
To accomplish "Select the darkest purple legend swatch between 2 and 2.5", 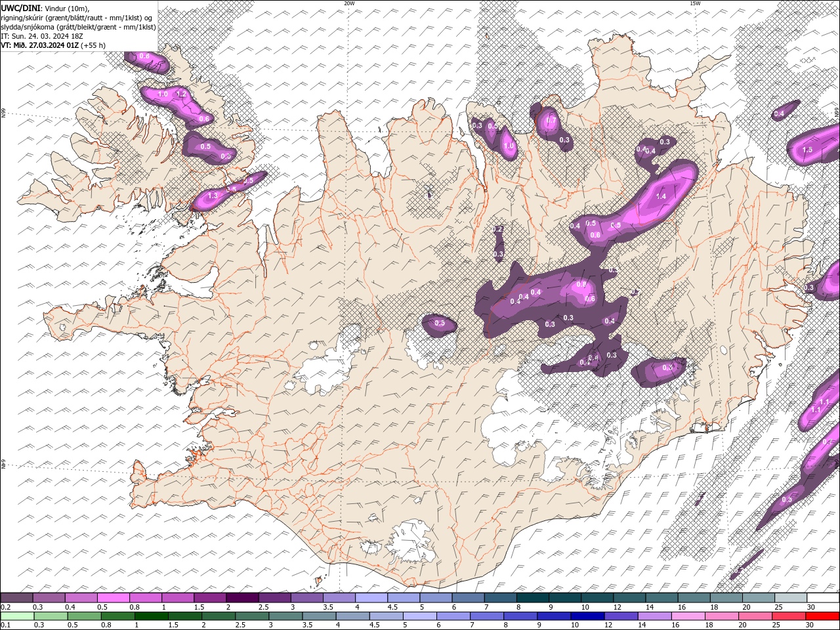I will pyautogui.click(x=242, y=598).
